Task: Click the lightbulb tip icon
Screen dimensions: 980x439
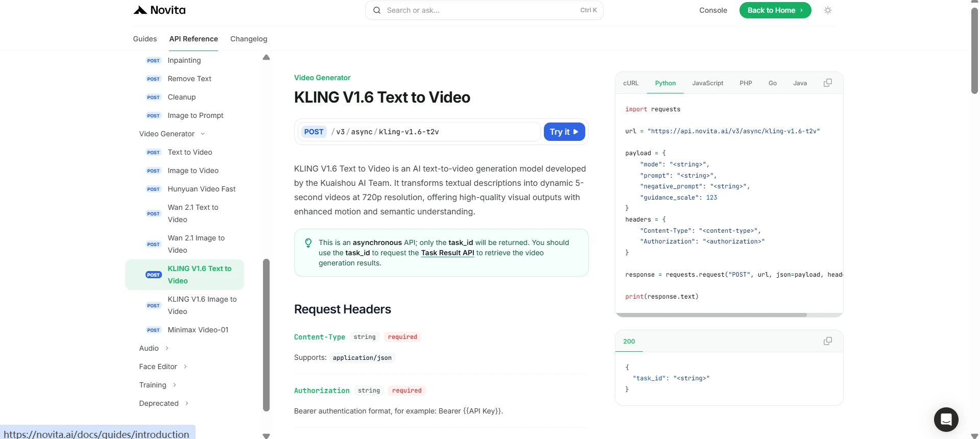Action: (308, 243)
